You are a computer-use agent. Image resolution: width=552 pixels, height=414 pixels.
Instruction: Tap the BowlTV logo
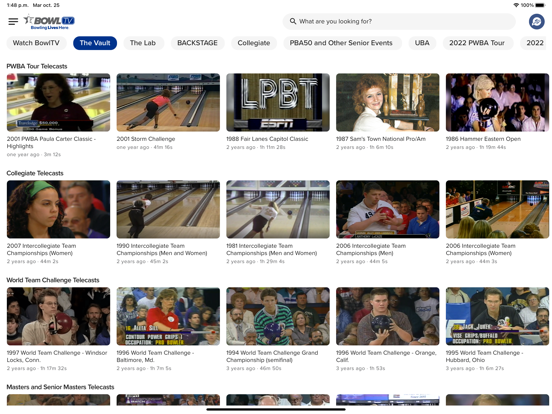[x=49, y=22]
